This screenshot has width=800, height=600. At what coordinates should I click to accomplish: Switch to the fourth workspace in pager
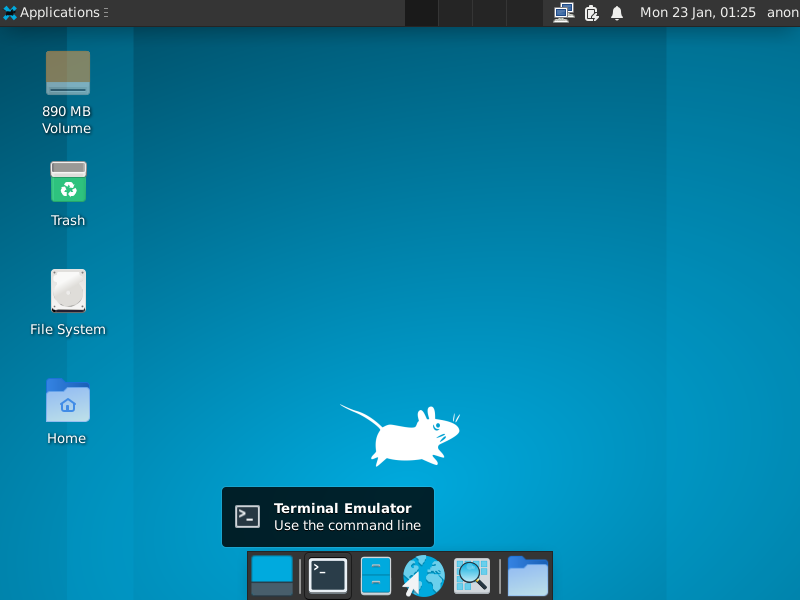pos(524,13)
